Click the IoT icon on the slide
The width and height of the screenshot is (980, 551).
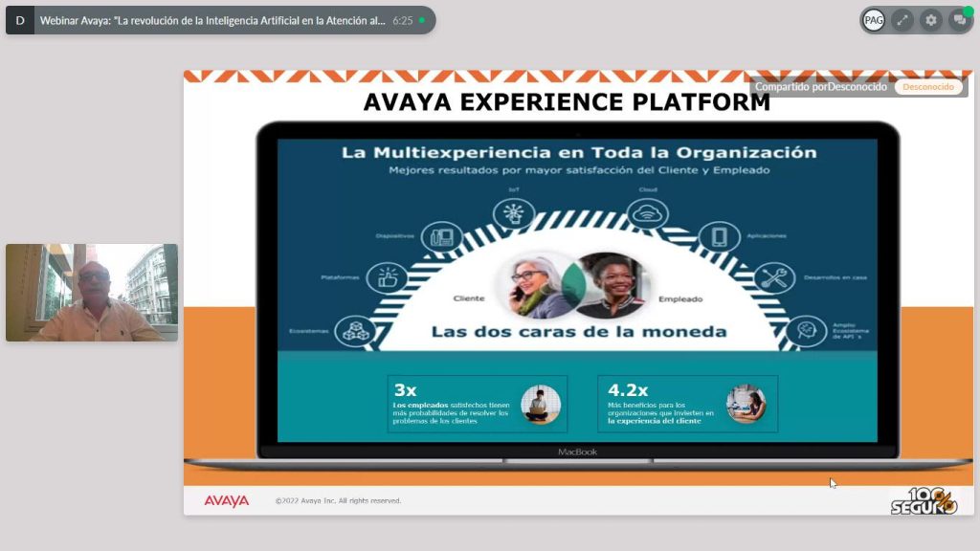click(514, 213)
